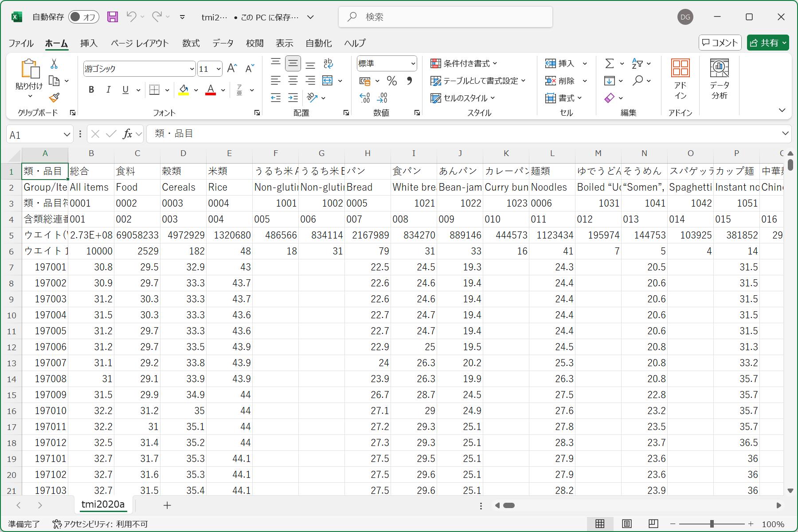798x532 pixels.
Task: Add a new sheet with plus button
Action: (167, 505)
